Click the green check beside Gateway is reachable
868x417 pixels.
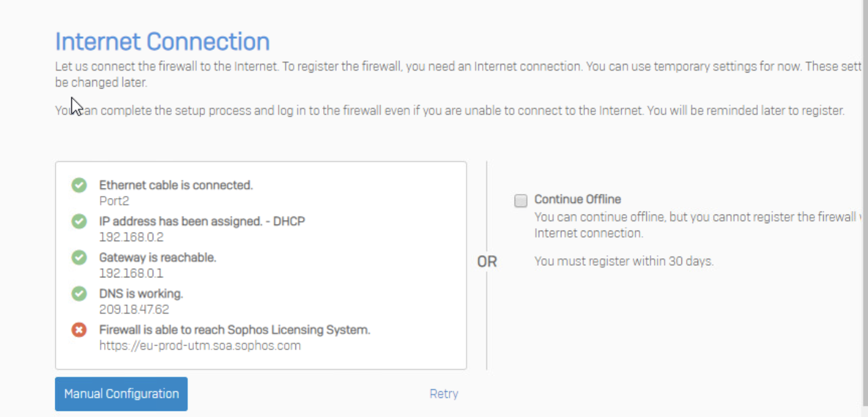(79, 258)
